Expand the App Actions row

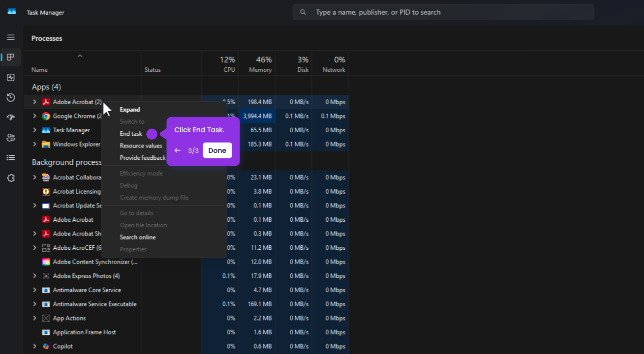tap(34, 319)
